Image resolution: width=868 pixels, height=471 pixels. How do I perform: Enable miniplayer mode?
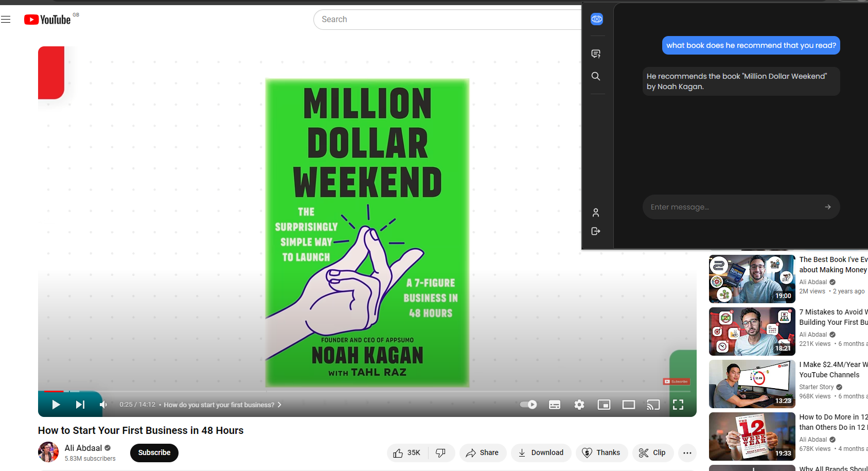604,405
